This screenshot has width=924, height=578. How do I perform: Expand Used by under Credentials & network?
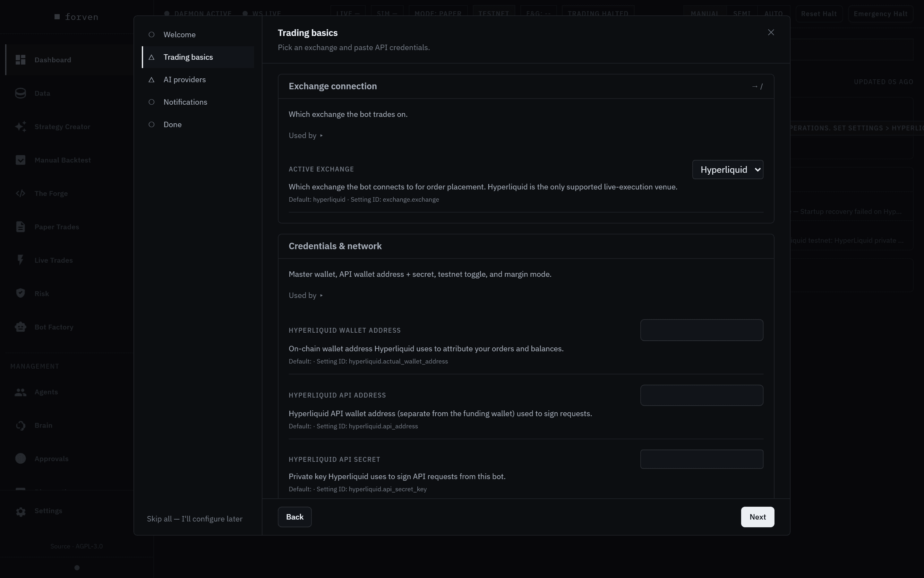pos(306,295)
